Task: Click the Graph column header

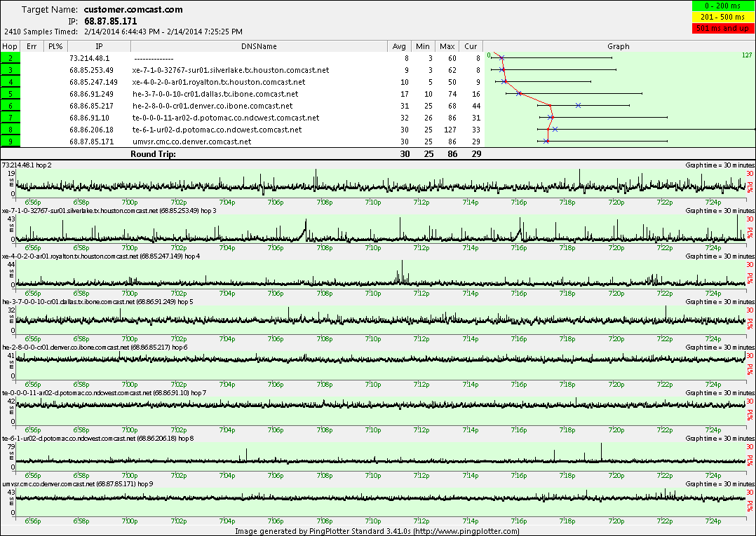Action: [x=618, y=46]
